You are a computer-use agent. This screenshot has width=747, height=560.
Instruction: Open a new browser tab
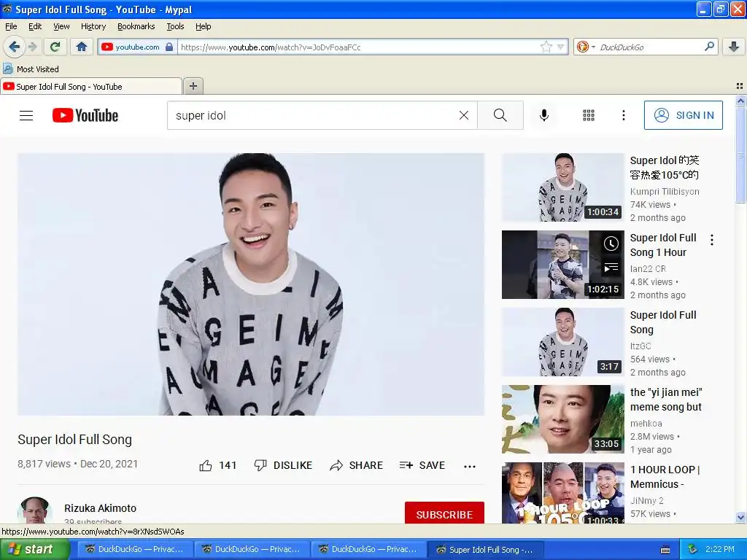pos(193,86)
